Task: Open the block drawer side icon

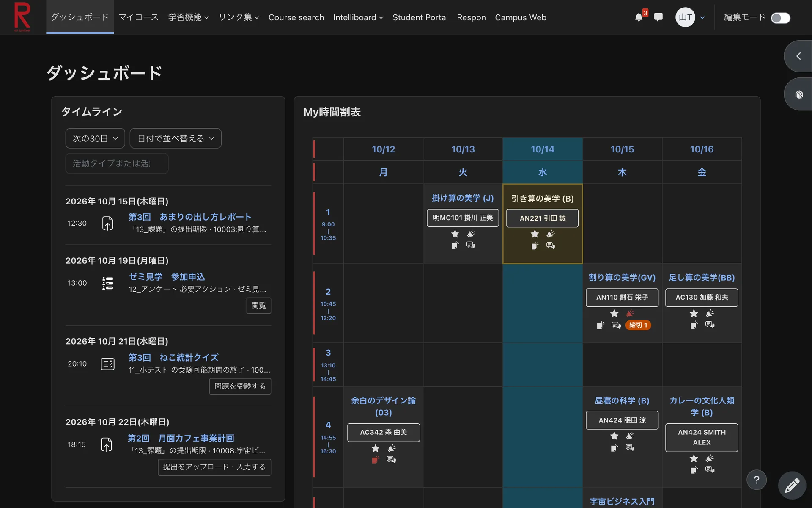Action: tap(799, 94)
